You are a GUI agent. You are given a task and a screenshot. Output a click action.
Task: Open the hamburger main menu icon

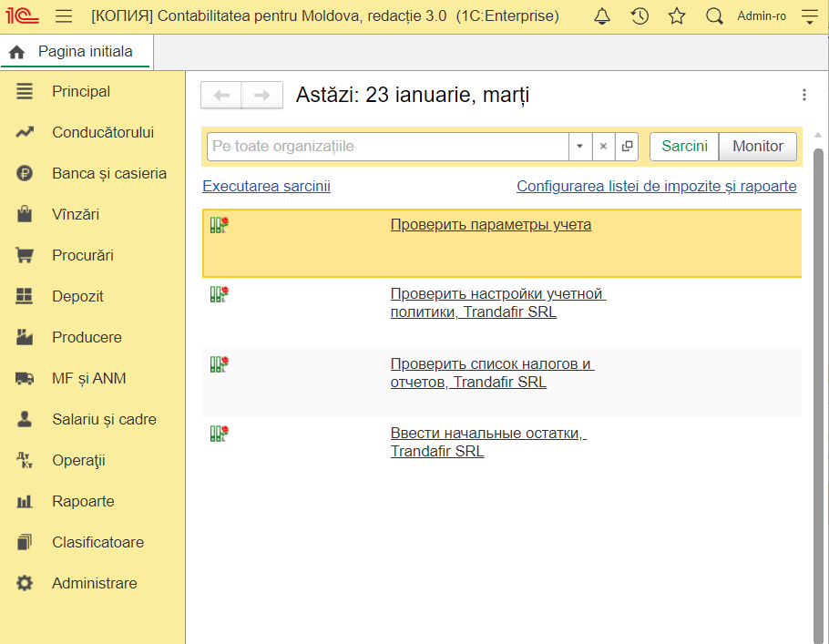click(63, 16)
